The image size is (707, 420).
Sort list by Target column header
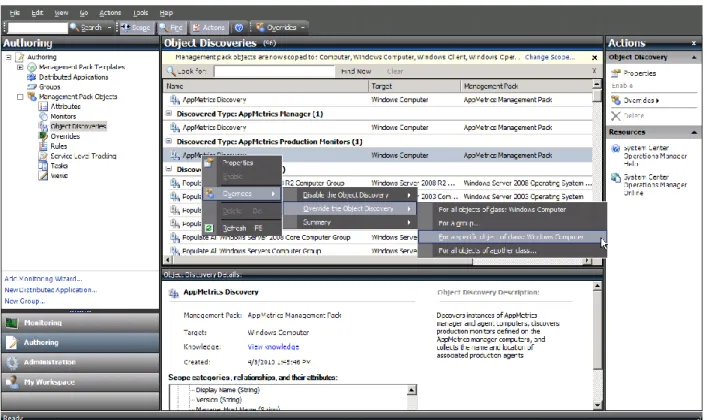414,86
